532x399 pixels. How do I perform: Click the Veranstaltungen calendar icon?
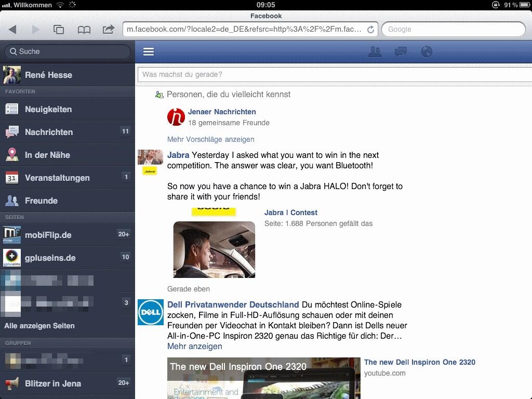coord(12,178)
